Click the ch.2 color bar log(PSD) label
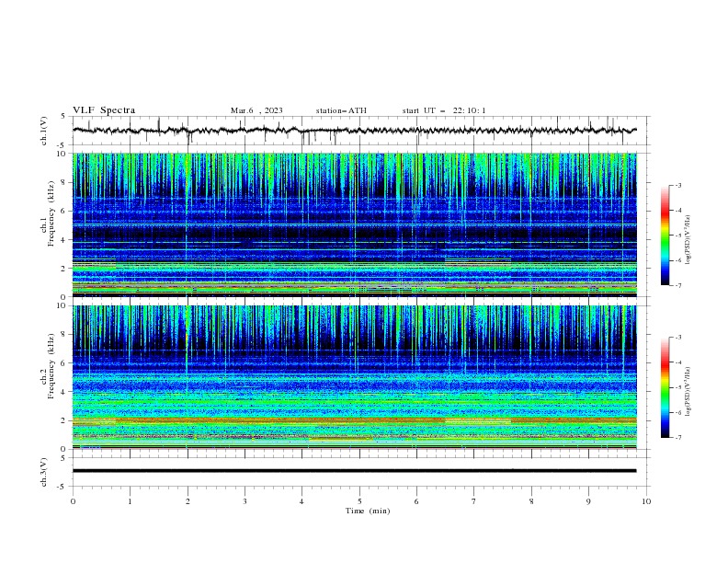This screenshot has width=728, height=563. (688, 391)
